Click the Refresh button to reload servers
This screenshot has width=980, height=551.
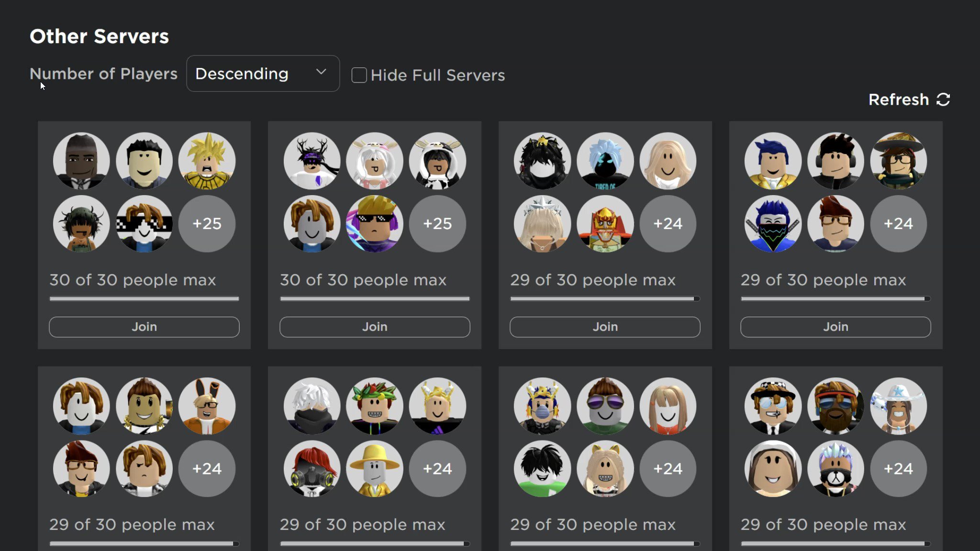pyautogui.click(x=909, y=99)
